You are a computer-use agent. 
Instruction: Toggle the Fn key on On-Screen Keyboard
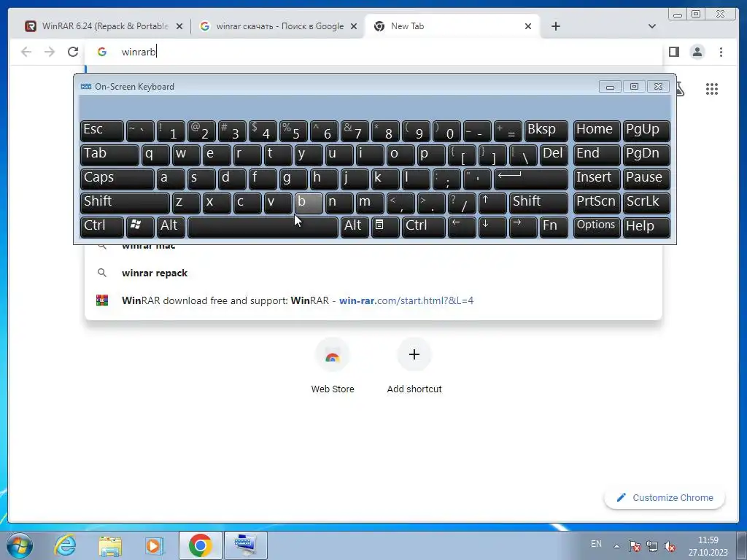pos(554,227)
